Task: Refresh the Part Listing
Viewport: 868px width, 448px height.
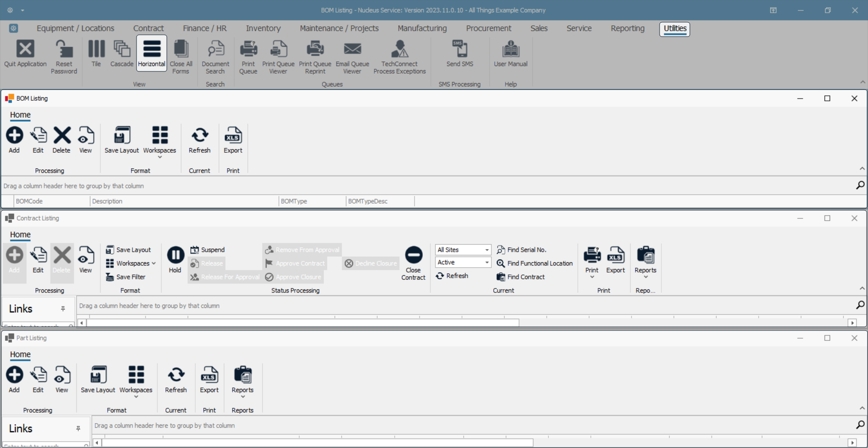Action: 176,380
